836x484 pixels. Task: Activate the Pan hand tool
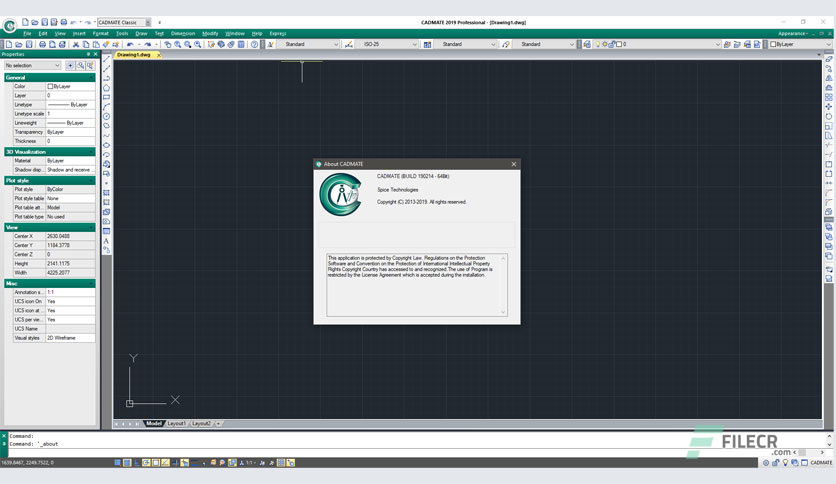pyautogui.click(x=167, y=44)
